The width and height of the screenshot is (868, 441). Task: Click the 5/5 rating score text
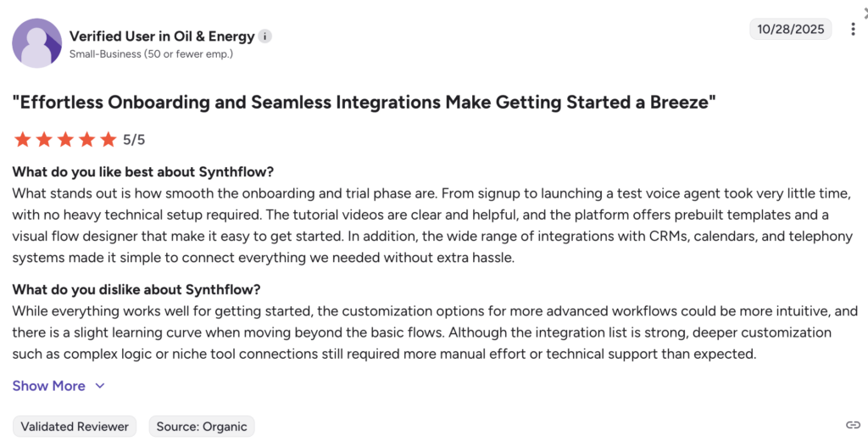[x=134, y=139]
